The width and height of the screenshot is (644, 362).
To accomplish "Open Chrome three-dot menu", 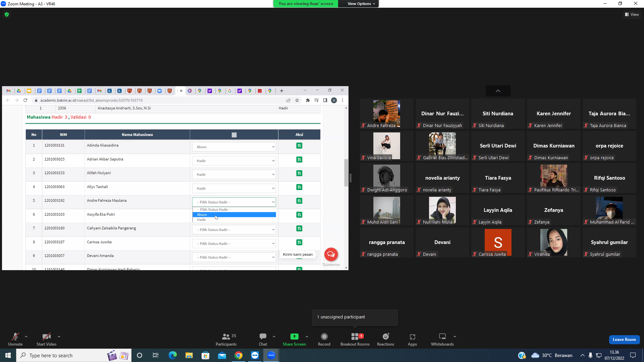I will (342, 100).
